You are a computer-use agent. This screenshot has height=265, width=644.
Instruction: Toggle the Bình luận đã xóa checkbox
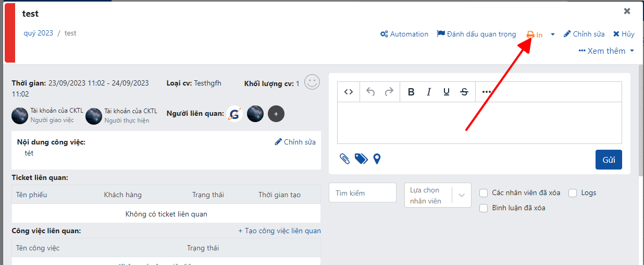(484, 208)
